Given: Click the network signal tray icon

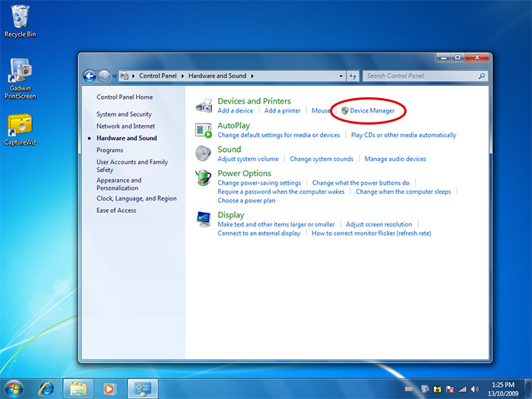Looking at the screenshot, I should (x=462, y=389).
